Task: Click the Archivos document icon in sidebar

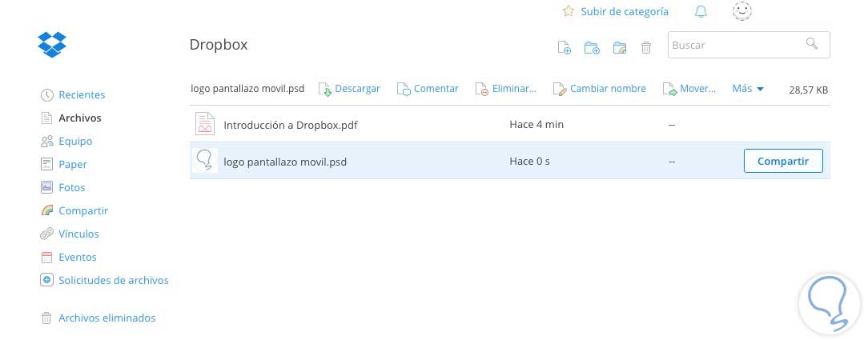Action: (x=47, y=118)
